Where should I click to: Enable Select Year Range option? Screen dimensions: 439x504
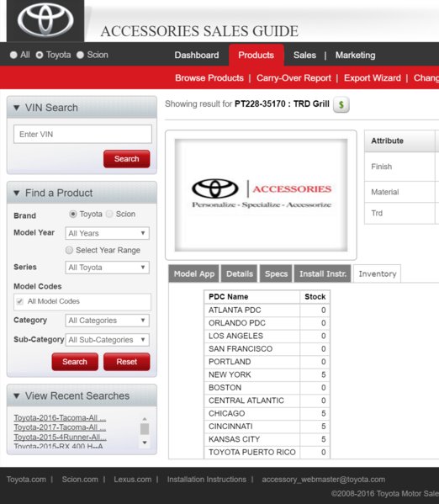pyautogui.click(x=69, y=250)
